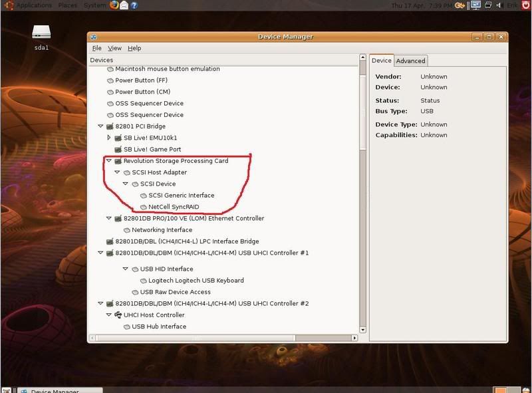The image size is (532, 393).
Task: Switch to the Advanced tab
Action: pyautogui.click(x=410, y=61)
